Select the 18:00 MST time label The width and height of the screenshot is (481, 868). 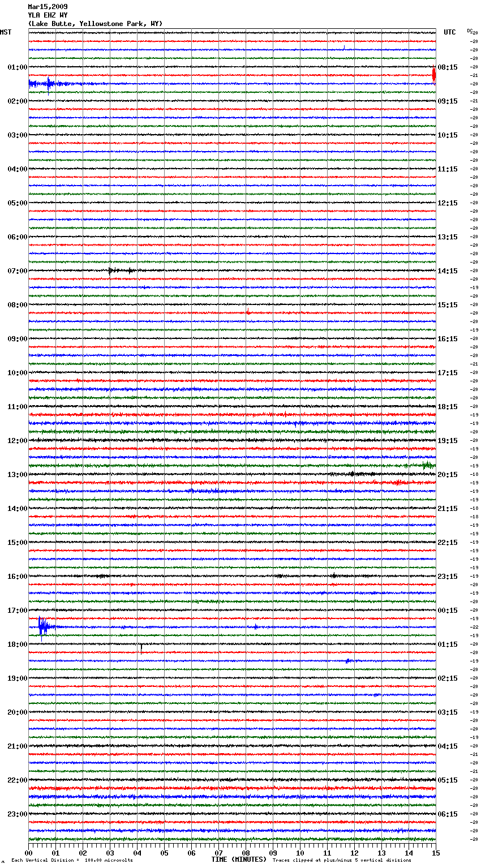coord(18,644)
